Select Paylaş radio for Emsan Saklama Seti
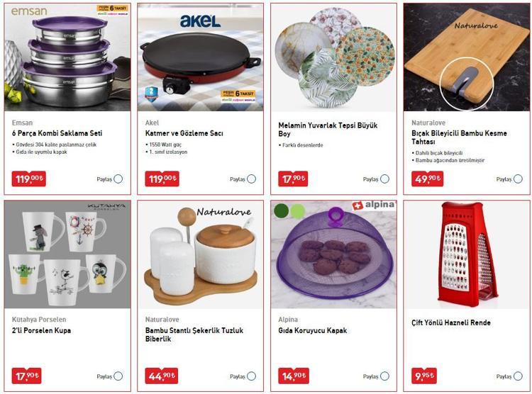Viewport: 532px width, 394px height. pos(118,179)
